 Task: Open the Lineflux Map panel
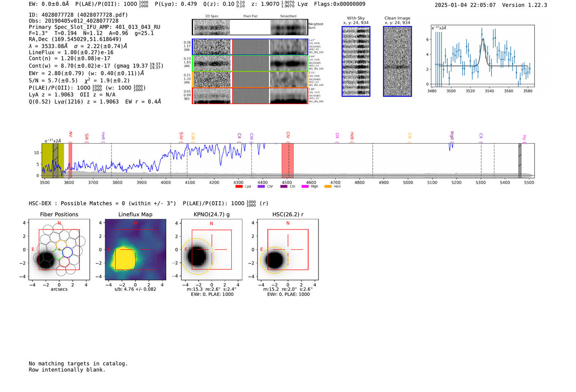tap(135, 249)
